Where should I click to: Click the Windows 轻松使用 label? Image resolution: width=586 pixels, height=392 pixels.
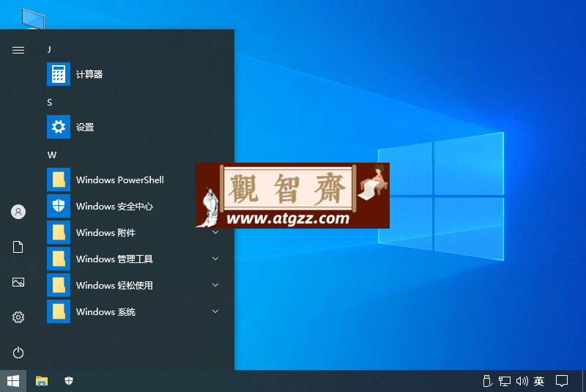114,285
